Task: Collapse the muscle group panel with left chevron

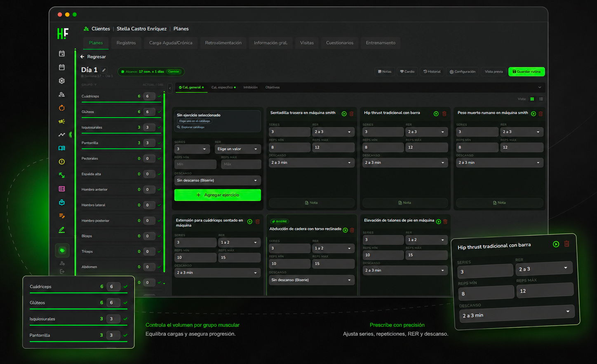Action: [x=170, y=88]
